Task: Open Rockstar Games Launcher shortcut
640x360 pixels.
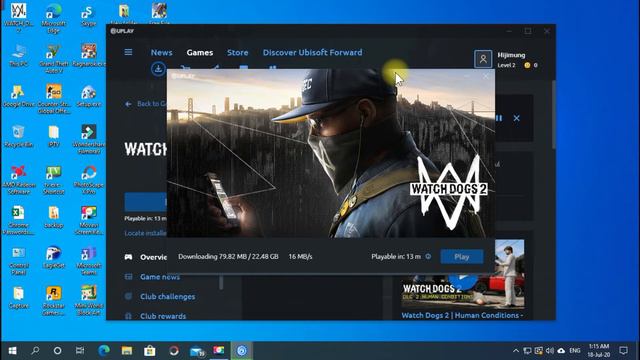Action: tap(53, 301)
